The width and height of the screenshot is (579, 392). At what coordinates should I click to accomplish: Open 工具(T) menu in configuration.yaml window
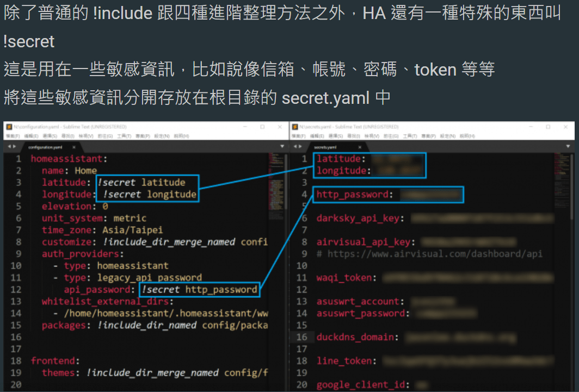coord(124,136)
